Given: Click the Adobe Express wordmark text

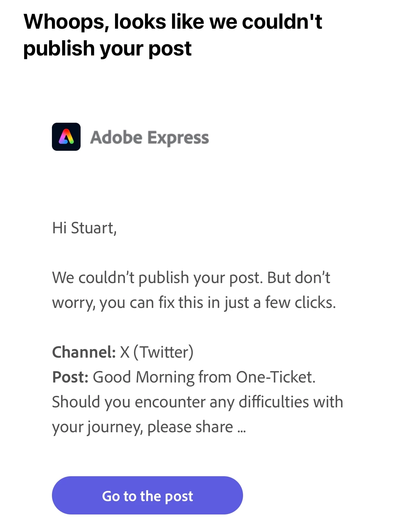Looking at the screenshot, I should coord(149,138).
